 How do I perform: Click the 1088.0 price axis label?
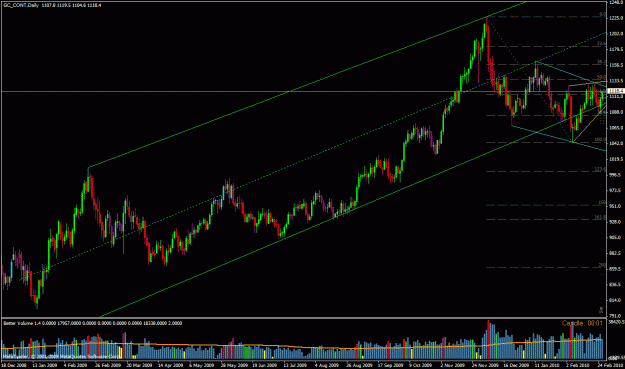[616, 112]
